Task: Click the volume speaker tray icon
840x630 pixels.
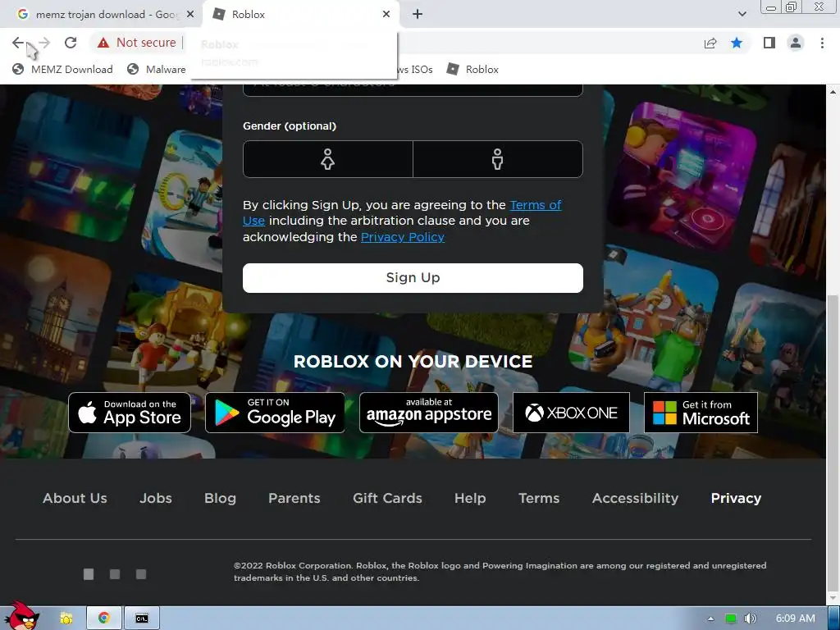Action: [751, 619]
